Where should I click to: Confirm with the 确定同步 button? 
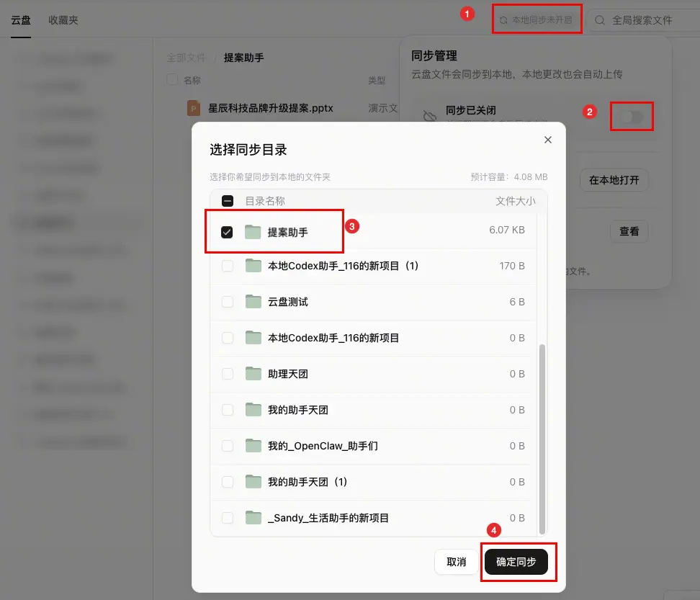[516, 562]
